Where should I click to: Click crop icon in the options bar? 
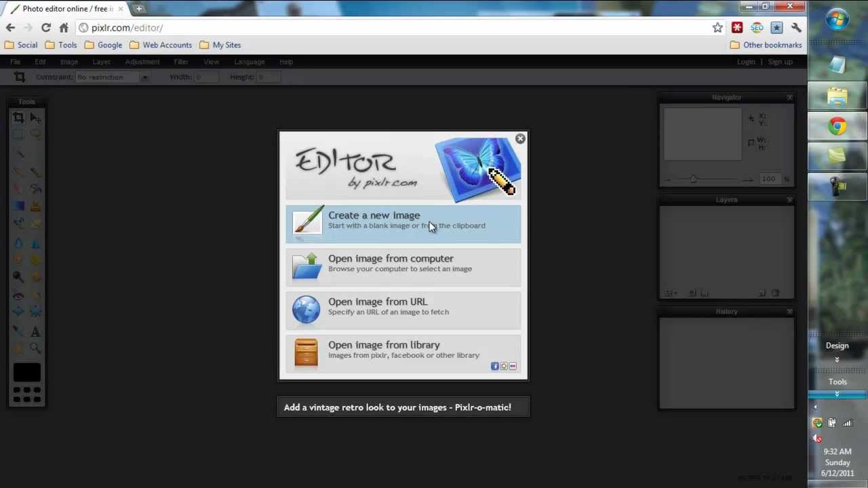click(x=19, y=77)
